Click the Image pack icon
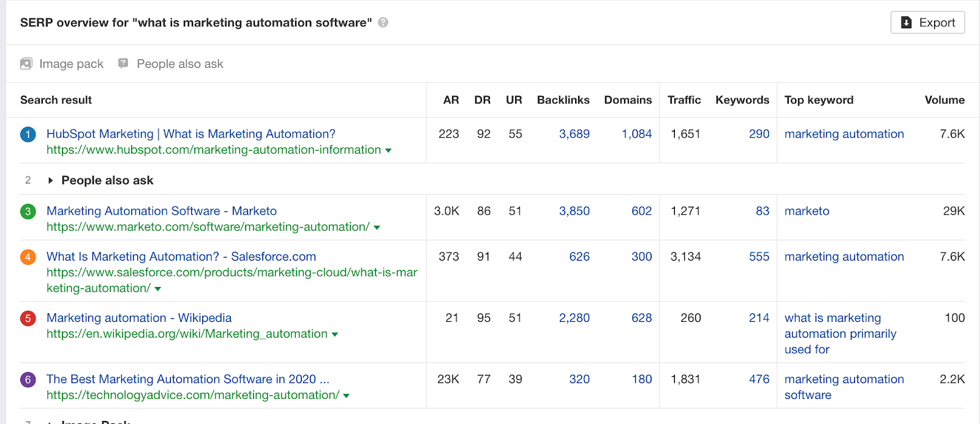This screenshot has width=980, height=424. click(26, 64)
